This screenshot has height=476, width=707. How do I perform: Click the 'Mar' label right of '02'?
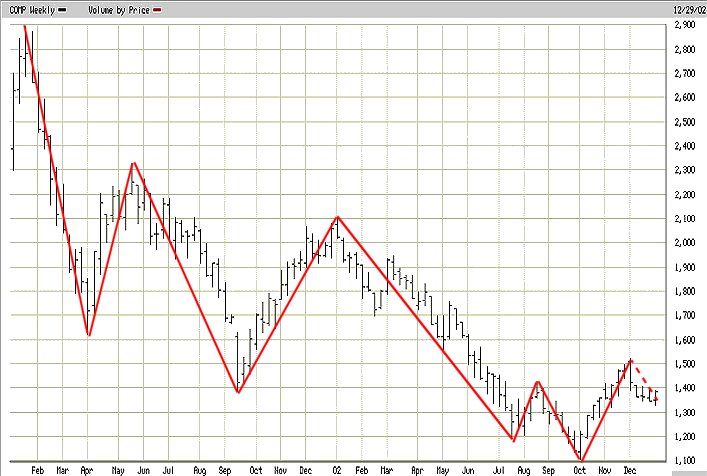coord(386,470)
